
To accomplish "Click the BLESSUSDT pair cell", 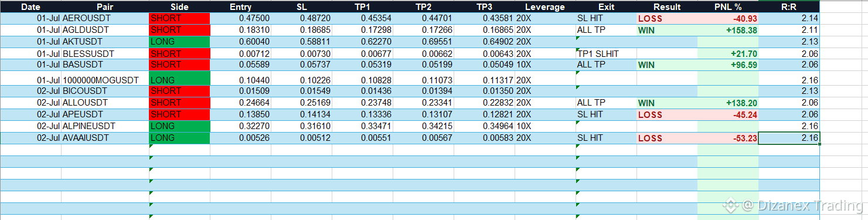I will pos(105,53).
